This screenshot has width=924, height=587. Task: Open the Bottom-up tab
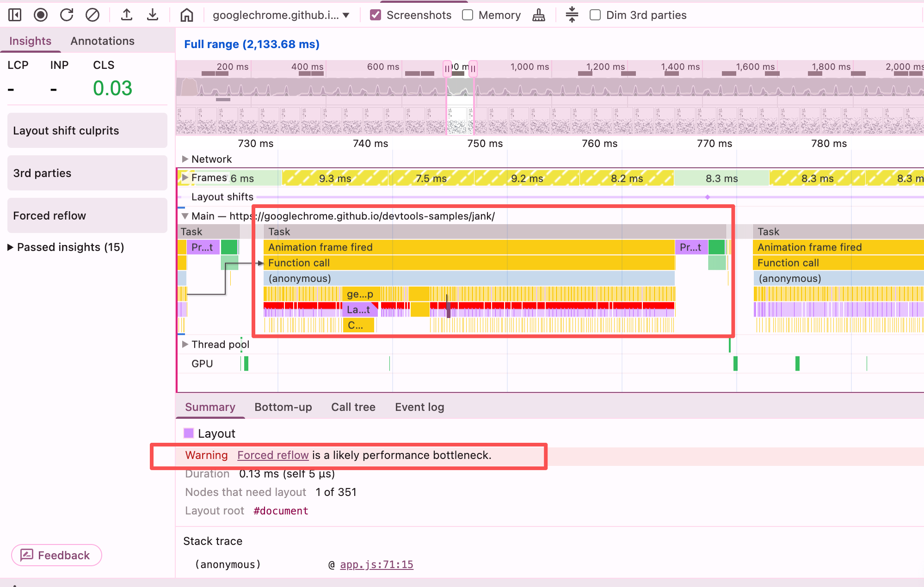pyautogui.click(x=283, y=407)
